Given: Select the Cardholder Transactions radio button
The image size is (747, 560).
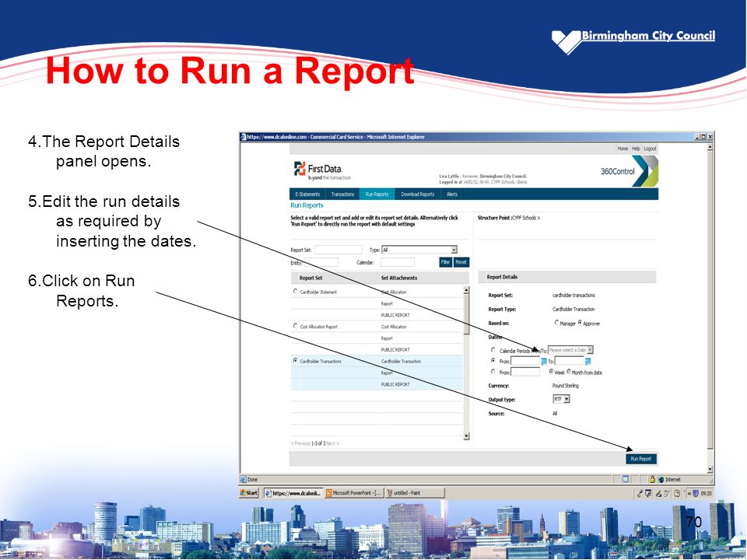Looking at the screenshot, I should pos(296,360).
